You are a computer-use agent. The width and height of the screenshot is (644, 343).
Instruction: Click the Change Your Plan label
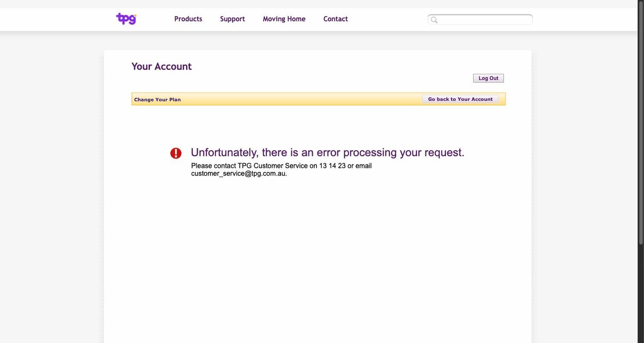(157, 99)
